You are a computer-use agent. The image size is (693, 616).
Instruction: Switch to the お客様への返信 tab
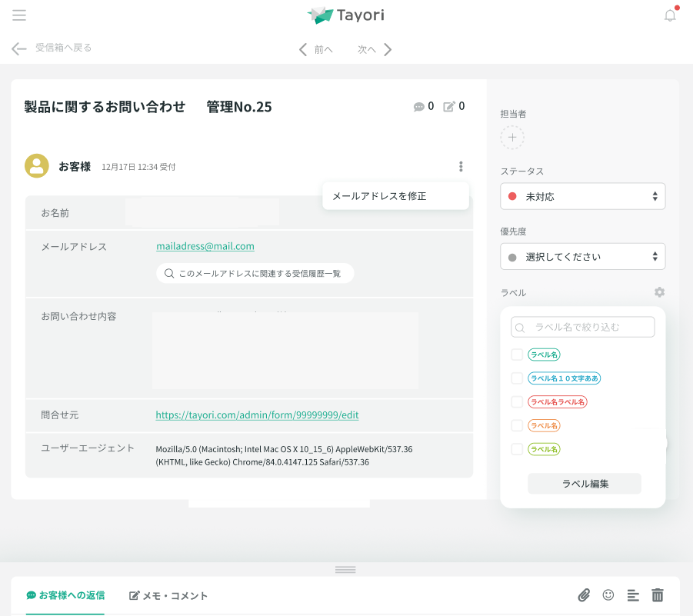pyautogui.click(x=65, y=596)
